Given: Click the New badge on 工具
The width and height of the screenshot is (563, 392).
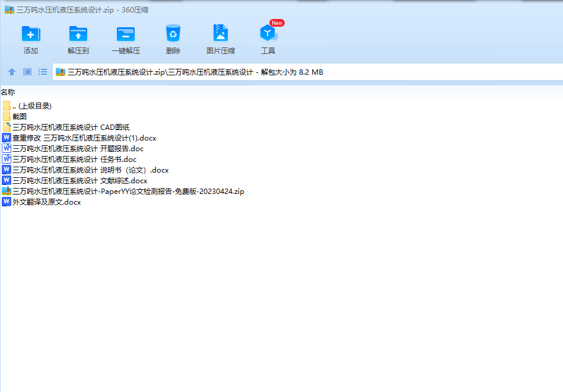Looking at the screenshot, I should click(277, 23).
